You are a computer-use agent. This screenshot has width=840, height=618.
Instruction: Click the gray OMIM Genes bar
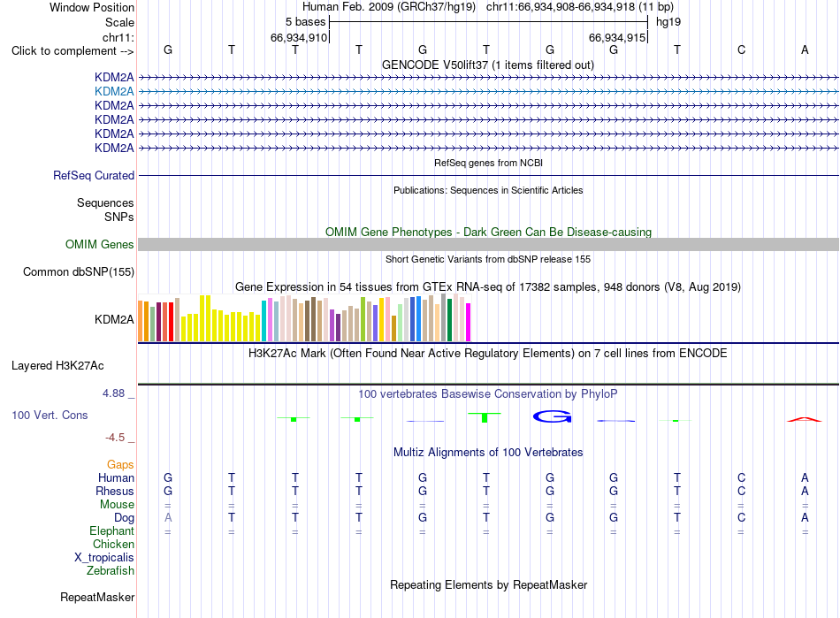click(x=488, y=245)
